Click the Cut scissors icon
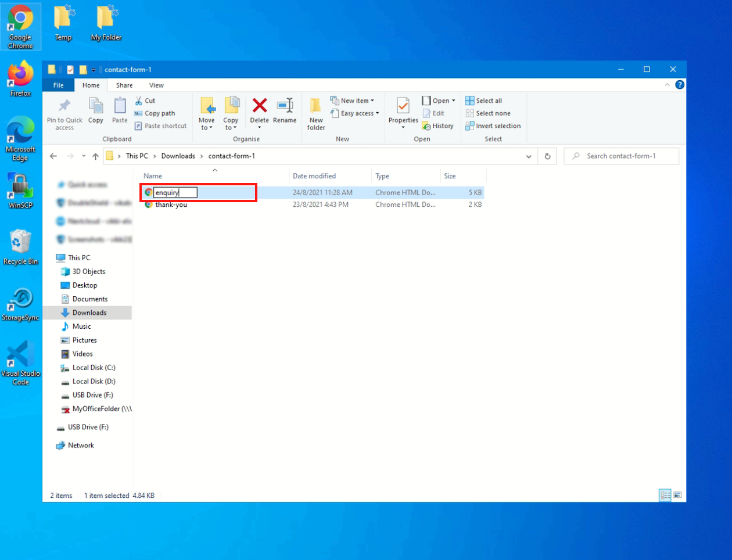This screenshot has height=560, width=732. point(139,100)
